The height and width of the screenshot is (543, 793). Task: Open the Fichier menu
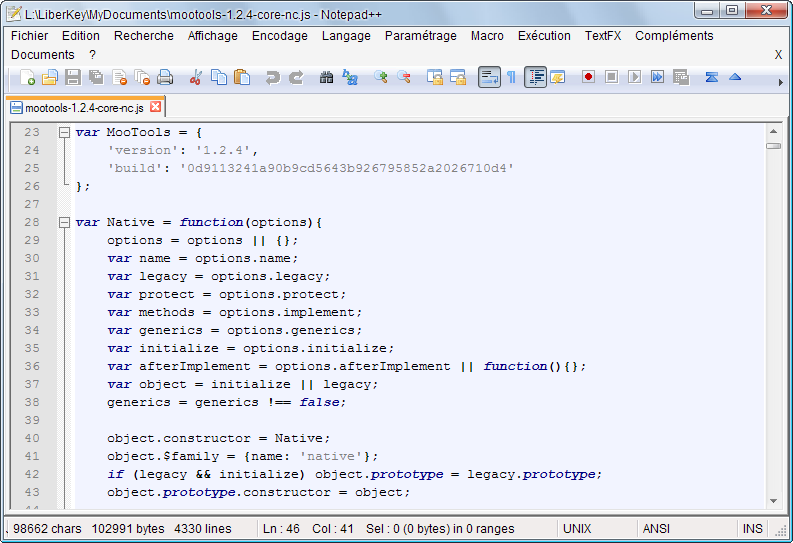click(x=29, y=36)
